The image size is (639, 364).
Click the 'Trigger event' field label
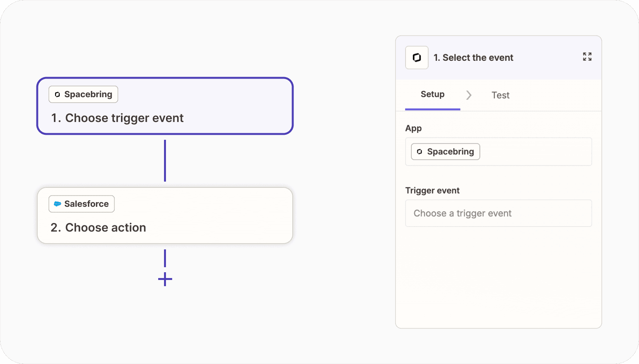coord(432,191)
